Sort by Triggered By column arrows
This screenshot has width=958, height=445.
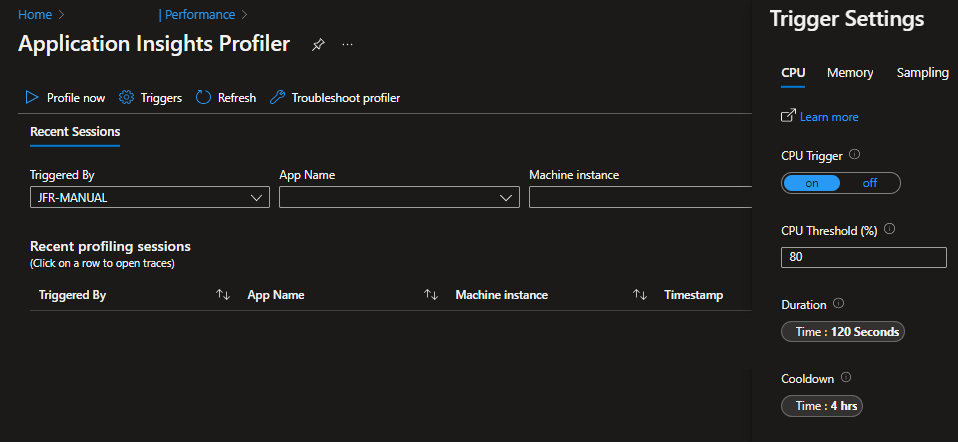223,295
